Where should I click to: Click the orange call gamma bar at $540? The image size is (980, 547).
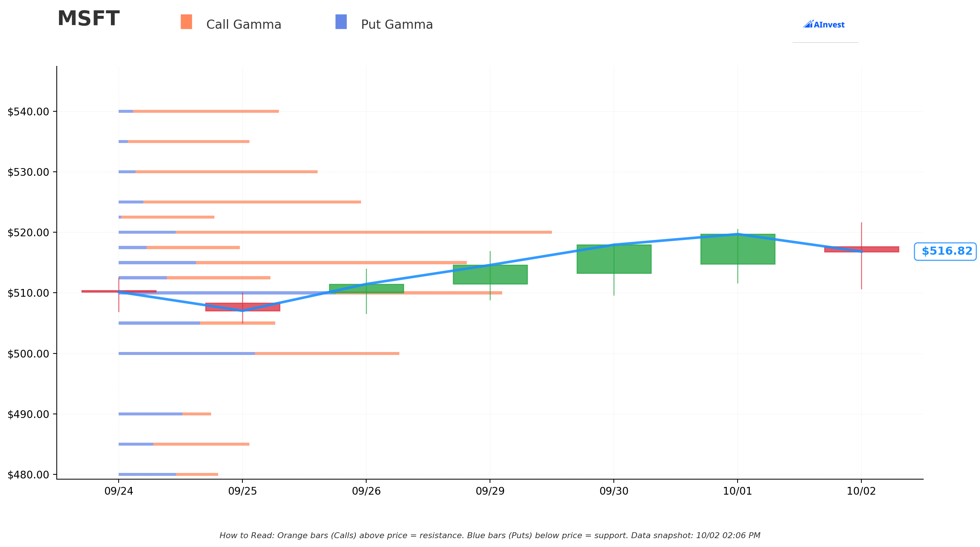(206, 112)
